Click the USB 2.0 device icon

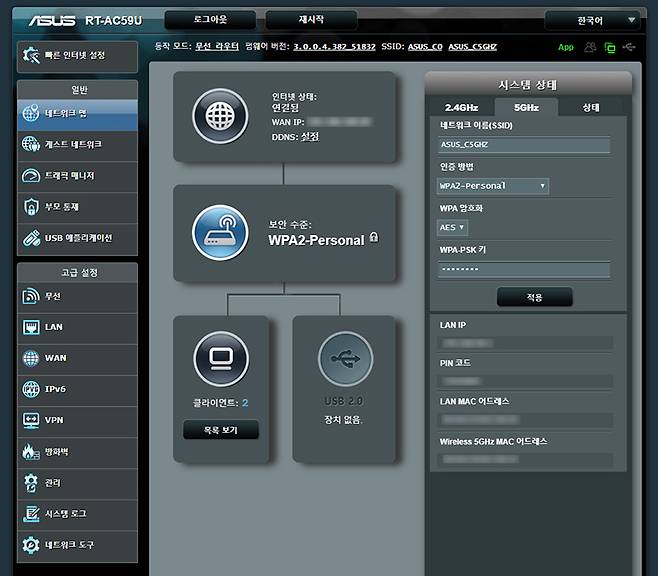pyautogui.click(x=345, y=359)
